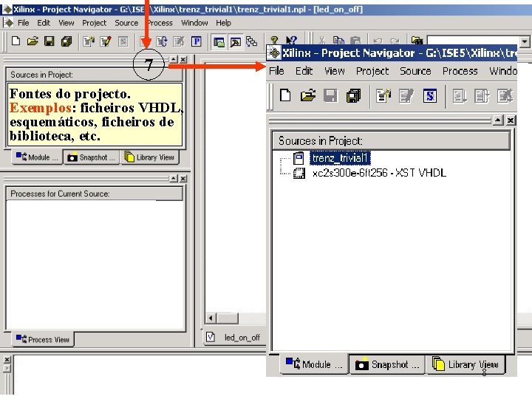Switch to Module tab in background window
532x399 pixels.
(38, 157)
